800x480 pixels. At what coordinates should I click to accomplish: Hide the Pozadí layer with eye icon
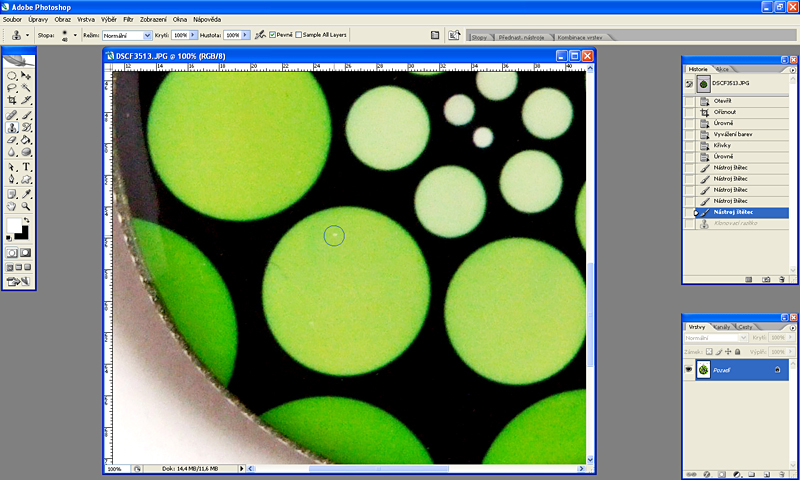(689, 370)
